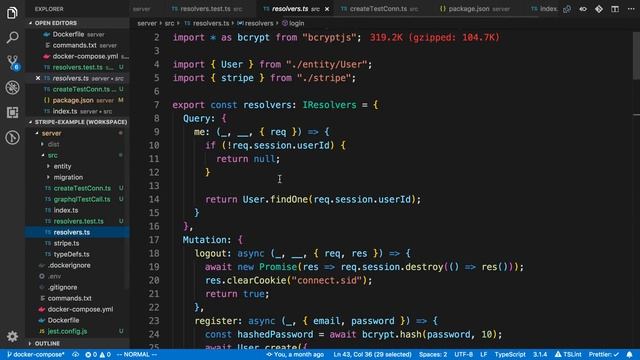
Task: Open the Extensions view
Action: [12, 112]
